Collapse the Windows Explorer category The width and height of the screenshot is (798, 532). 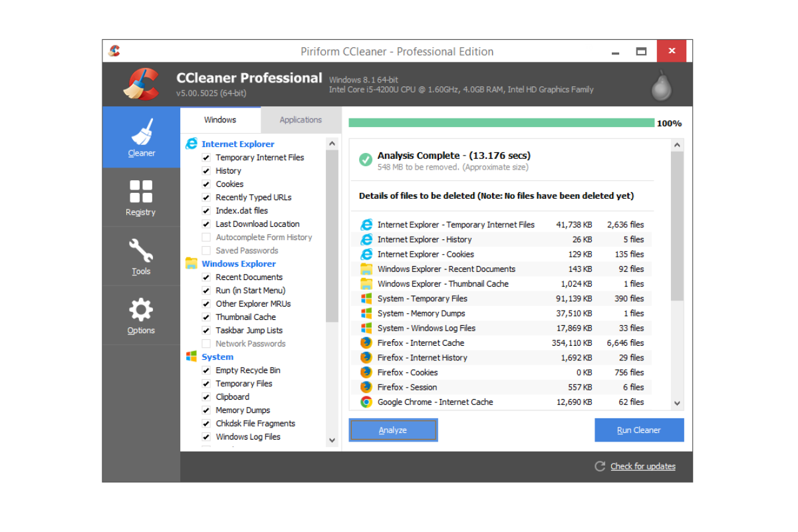[x=238, y=263]
